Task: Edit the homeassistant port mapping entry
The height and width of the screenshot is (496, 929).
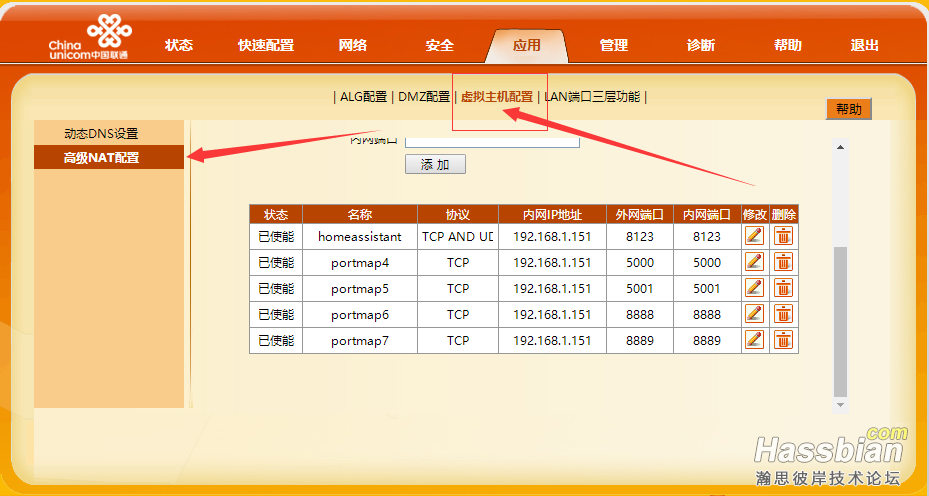Action: [754, 236]
